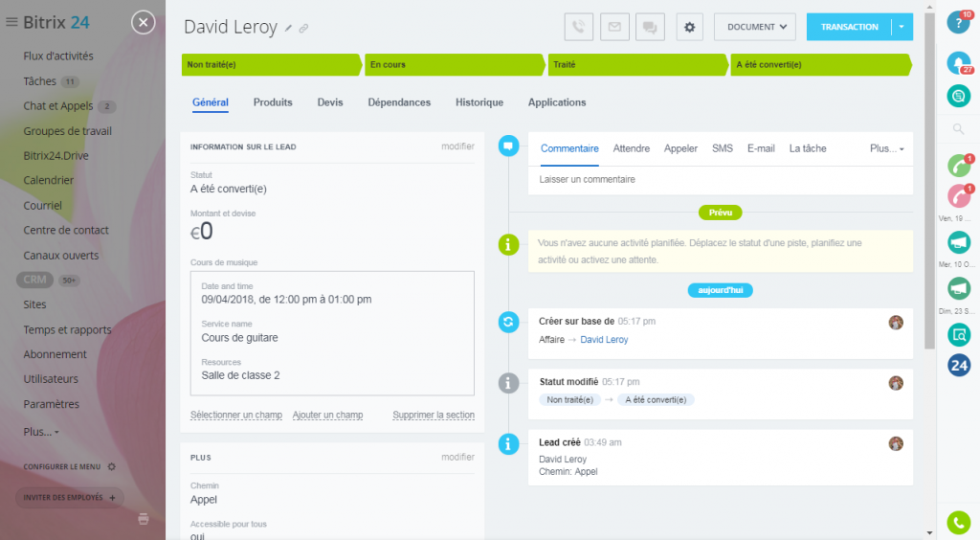Click user avatar on Lead créé entry
The width and height of the screenshot is (980, 540).
coord(896,443)
